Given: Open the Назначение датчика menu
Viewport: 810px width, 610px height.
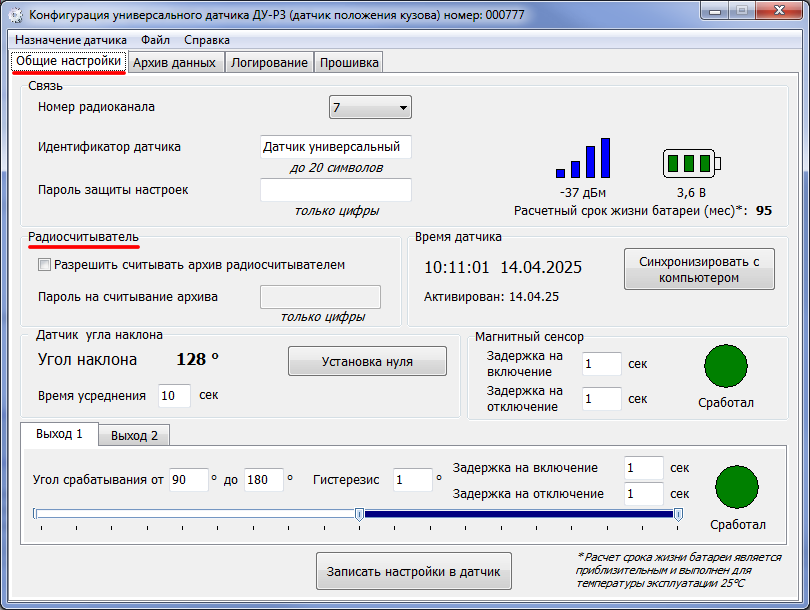Looking at the screenshot, I should point(71,40).
